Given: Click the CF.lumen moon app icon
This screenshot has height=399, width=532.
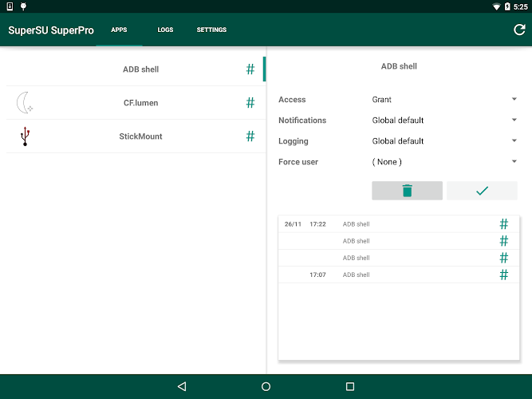Looking at the screenshot, I should [25, 103].
